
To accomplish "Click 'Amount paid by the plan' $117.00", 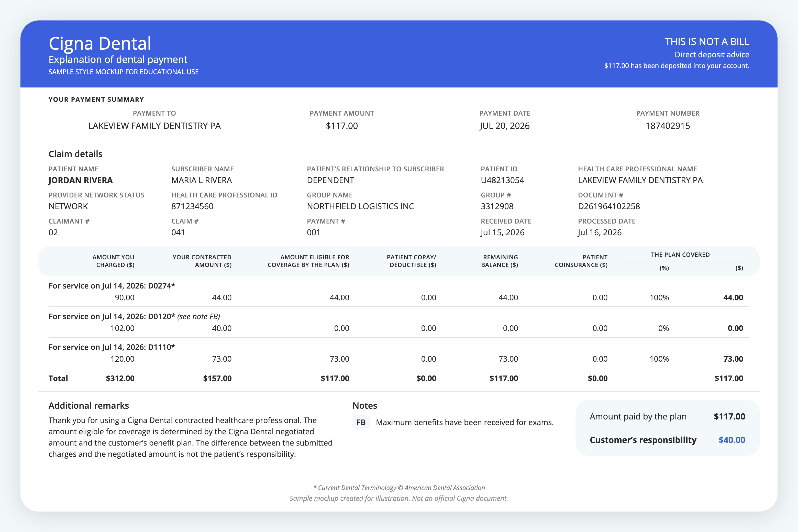I will point(729,417).
